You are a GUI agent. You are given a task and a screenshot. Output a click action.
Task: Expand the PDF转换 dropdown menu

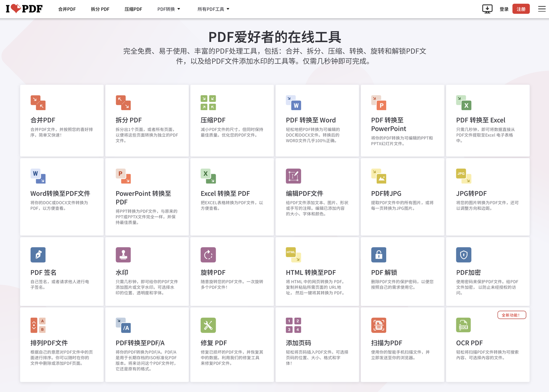click(x=169, y=9)
